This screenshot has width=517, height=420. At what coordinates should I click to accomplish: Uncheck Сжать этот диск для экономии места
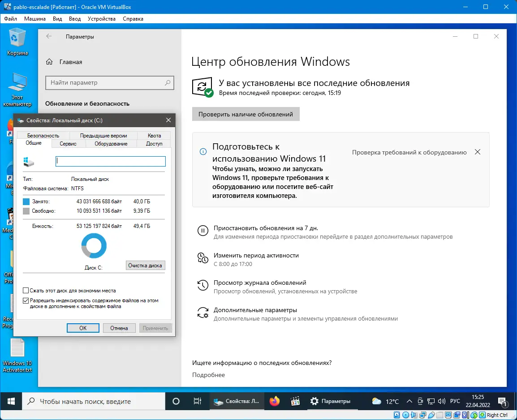[26, 290]
